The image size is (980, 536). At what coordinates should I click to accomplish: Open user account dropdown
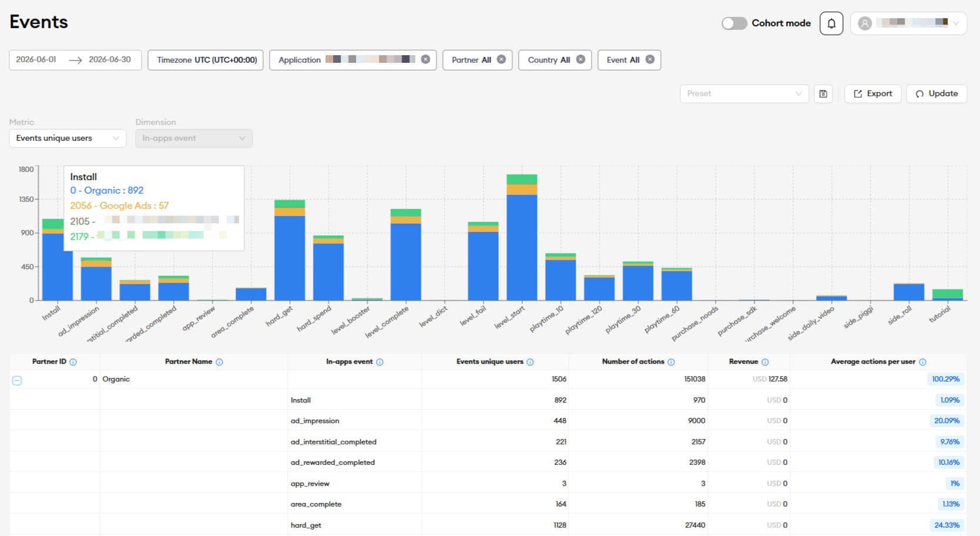point(908,23)
